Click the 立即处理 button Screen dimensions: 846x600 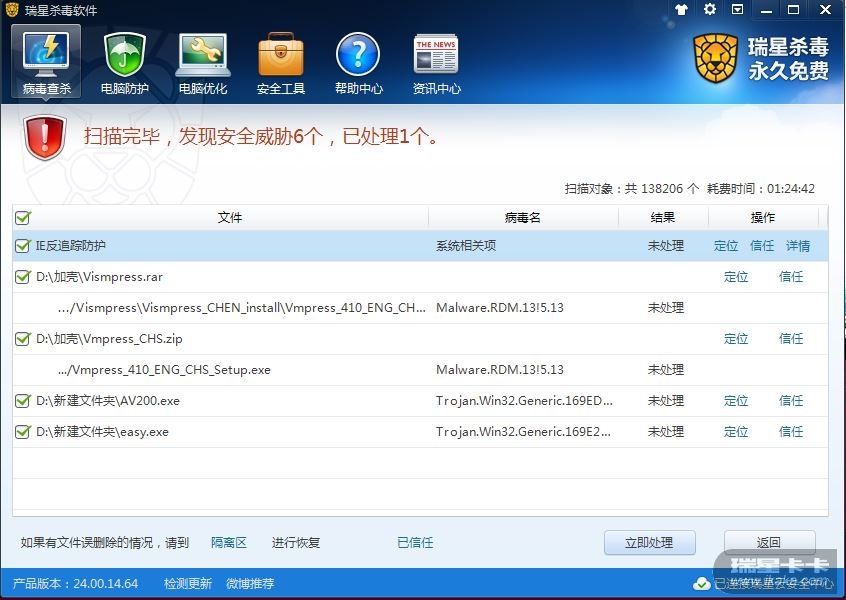650,543
